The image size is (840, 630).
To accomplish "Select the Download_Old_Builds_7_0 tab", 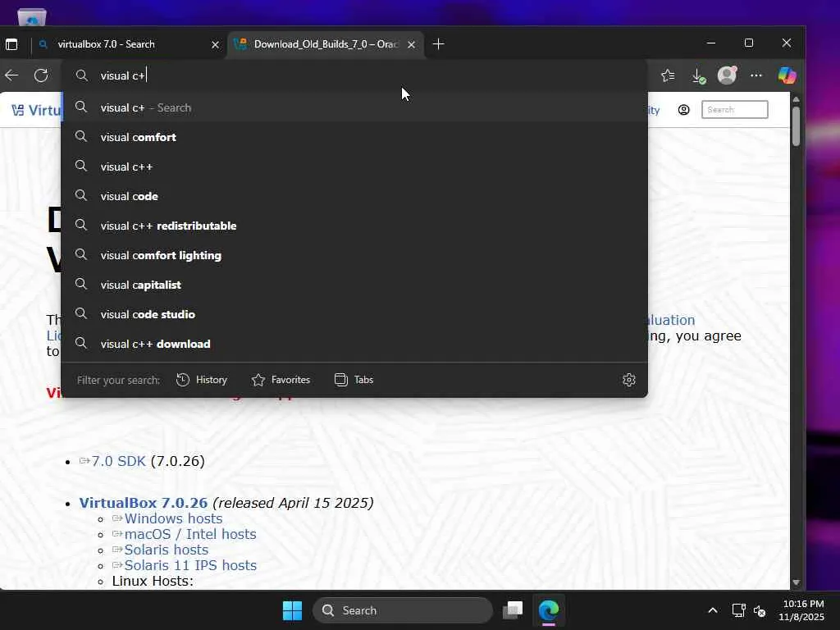I will click(x=326, y=44).
